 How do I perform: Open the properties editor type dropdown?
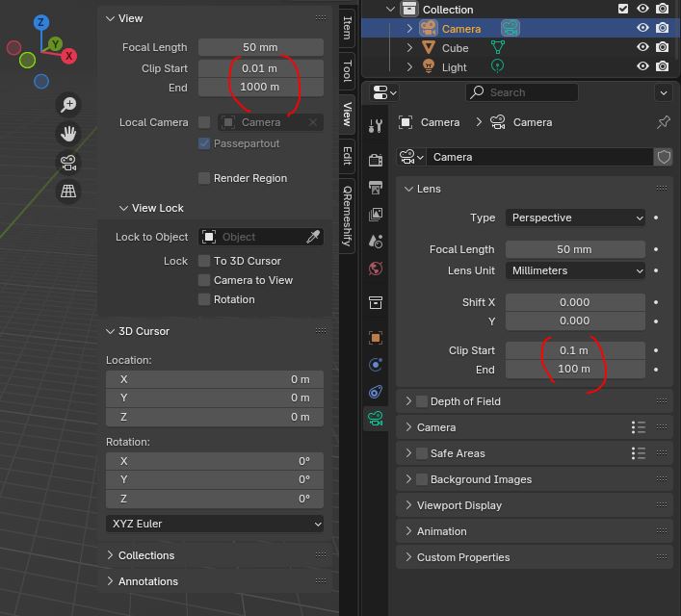tap(384, 92)
